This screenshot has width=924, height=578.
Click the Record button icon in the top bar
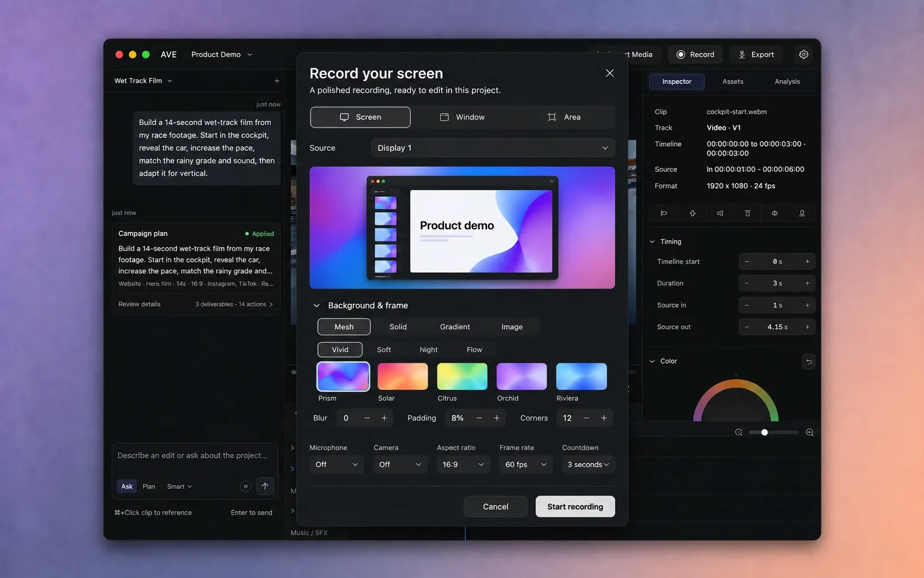680,54
